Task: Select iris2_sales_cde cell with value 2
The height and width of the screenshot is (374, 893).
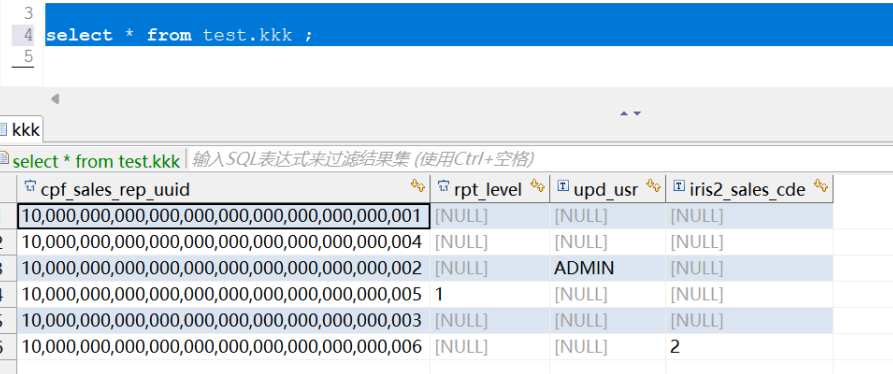Action: 749,347
